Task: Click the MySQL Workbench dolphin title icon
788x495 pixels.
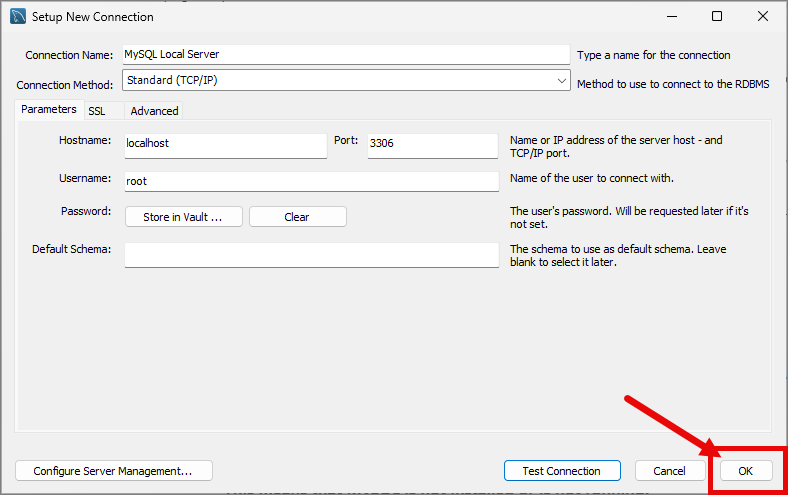Action: (18, 17)
